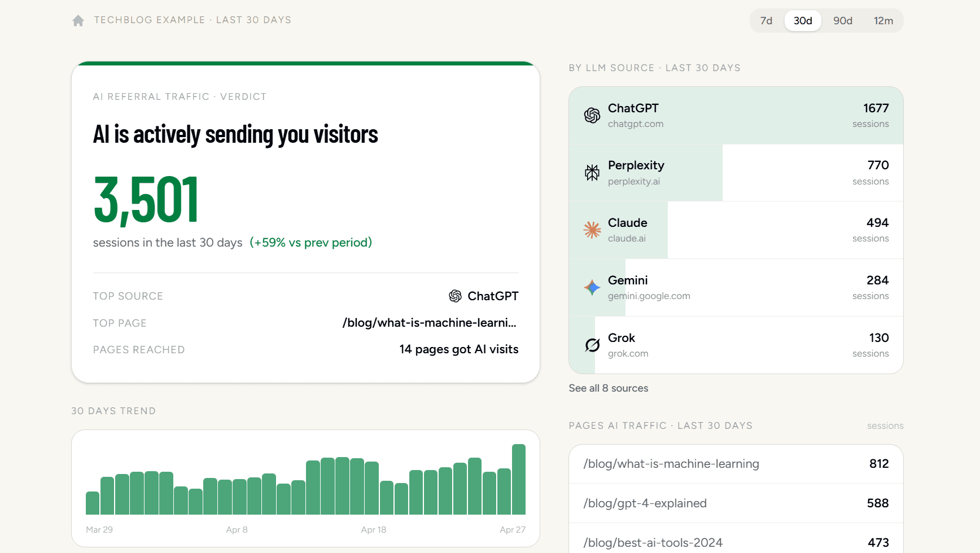Click the Gemini icon next to gemini.google.com

point(592,287)
